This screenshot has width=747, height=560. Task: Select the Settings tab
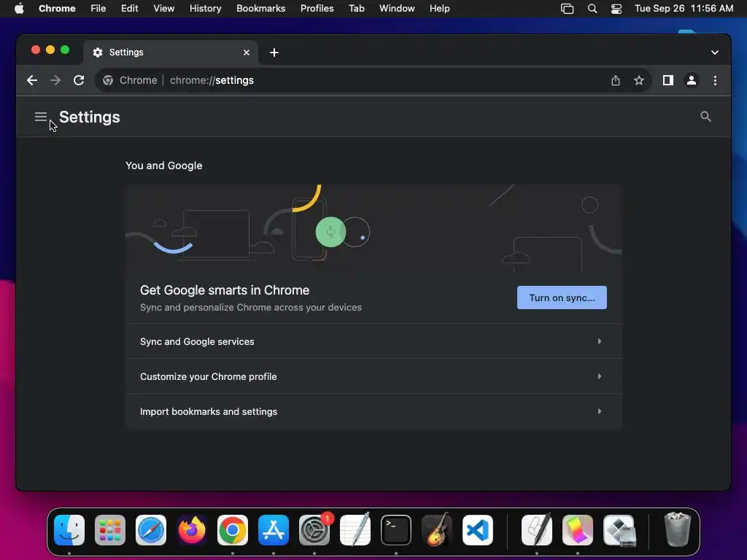click(171, 52)
